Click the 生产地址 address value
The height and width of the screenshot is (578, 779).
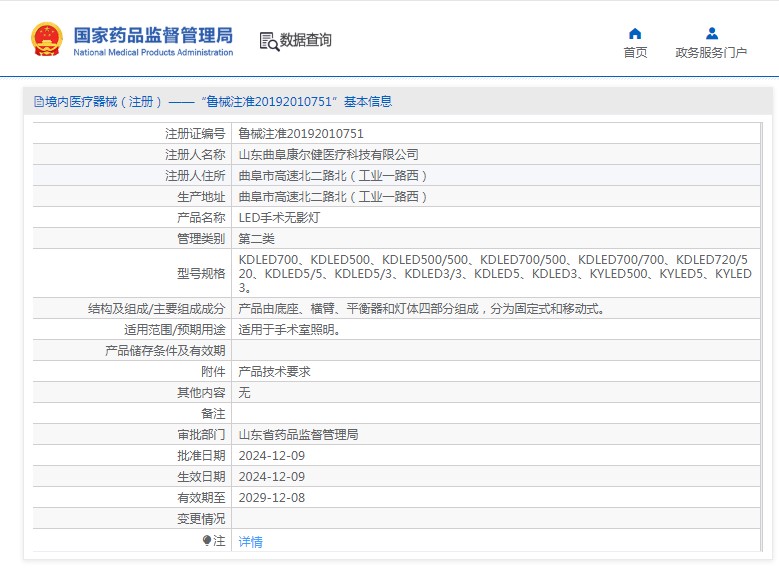point(332,196)
